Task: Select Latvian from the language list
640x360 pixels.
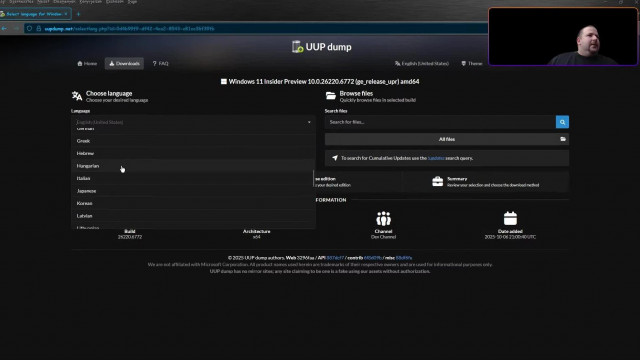Action: 193,216
